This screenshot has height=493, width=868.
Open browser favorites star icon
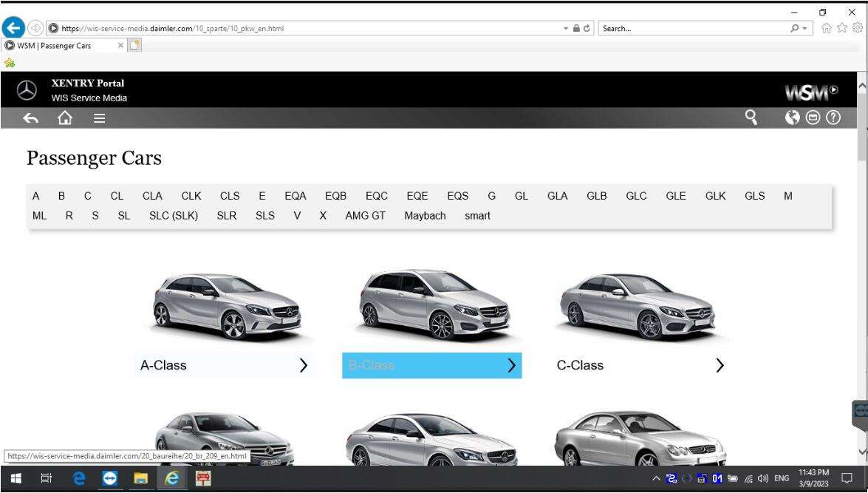[x=842, y=27]
